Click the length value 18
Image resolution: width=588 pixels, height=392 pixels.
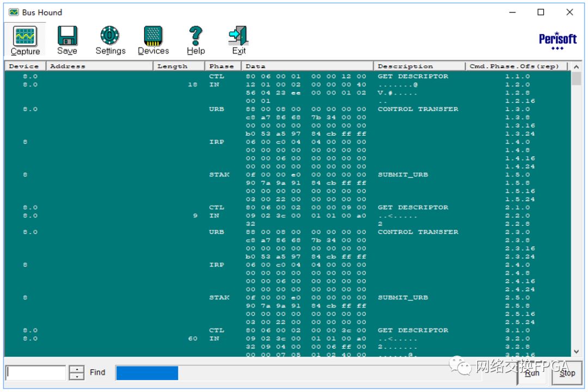[192, 84]
